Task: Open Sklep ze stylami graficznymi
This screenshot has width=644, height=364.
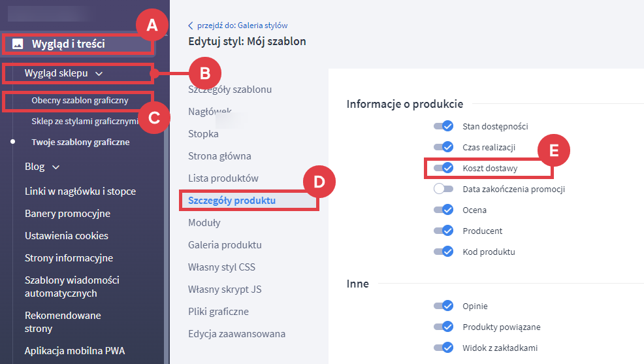Action: (85, 121)
